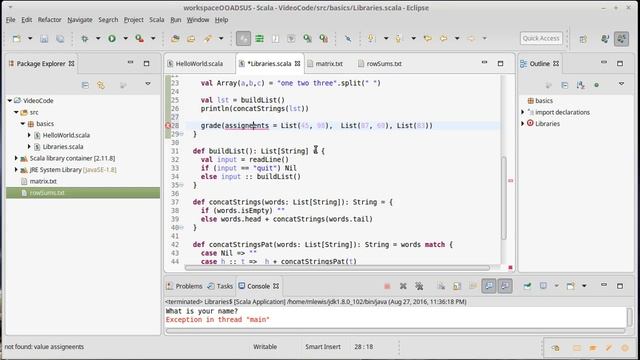Jump to Next Annotation arrow icon
This screenshot has width=640, height=360.
click(x=371, y=39)
